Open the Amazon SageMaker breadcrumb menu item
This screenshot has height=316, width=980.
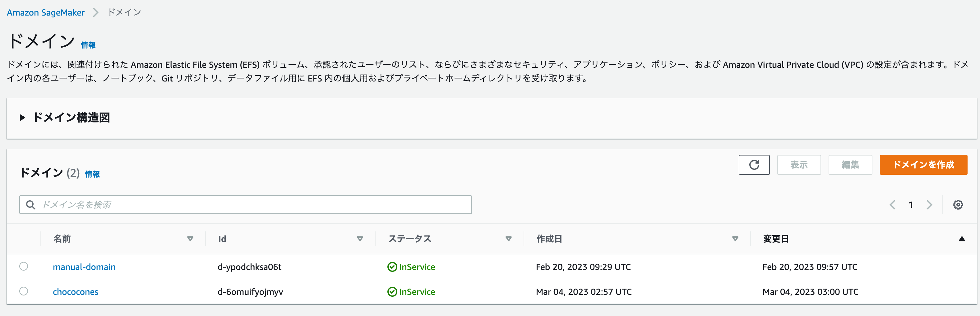(45, 12)
